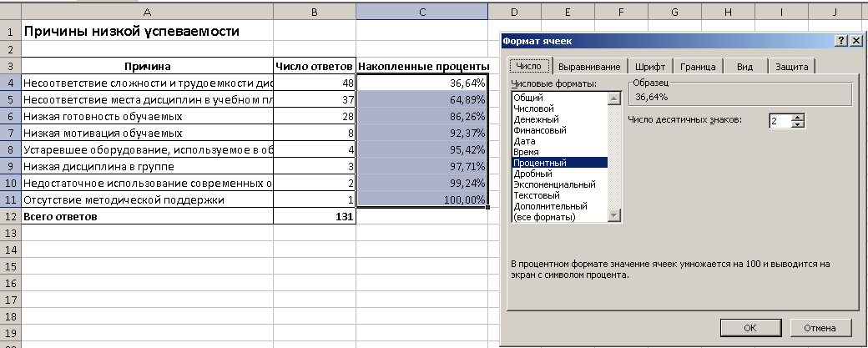Click the decimal places input field
The image size is (868, 348).
[x=780, y=120]
